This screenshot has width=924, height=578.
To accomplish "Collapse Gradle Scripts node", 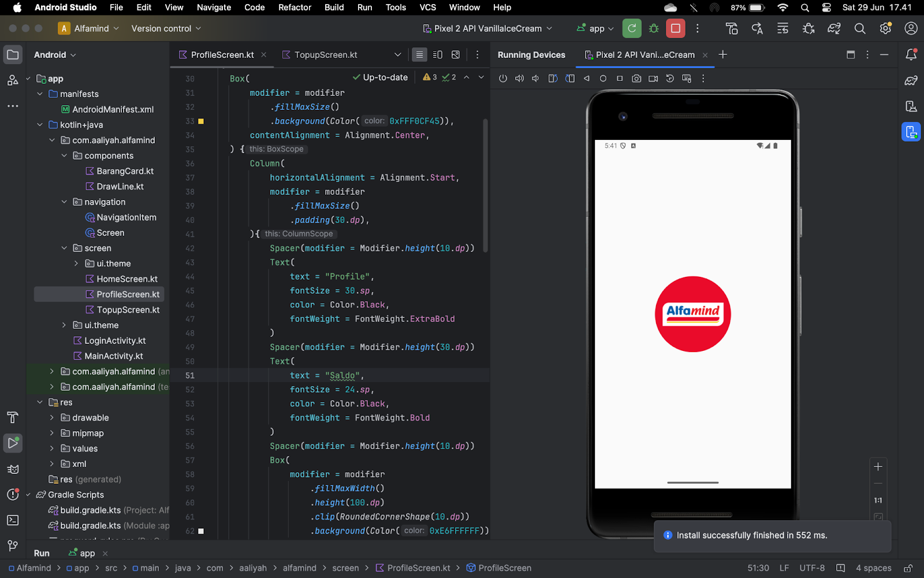I will tap(28, 495).
